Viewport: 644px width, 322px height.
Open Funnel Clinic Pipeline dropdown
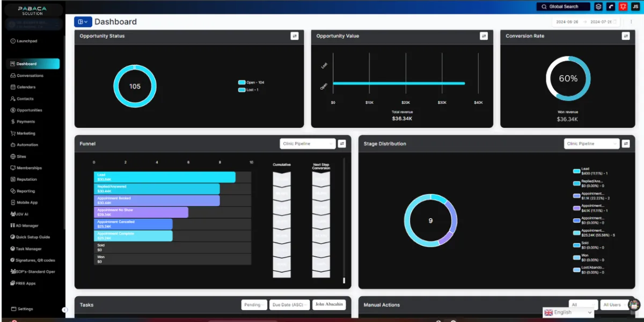point(308,144)
